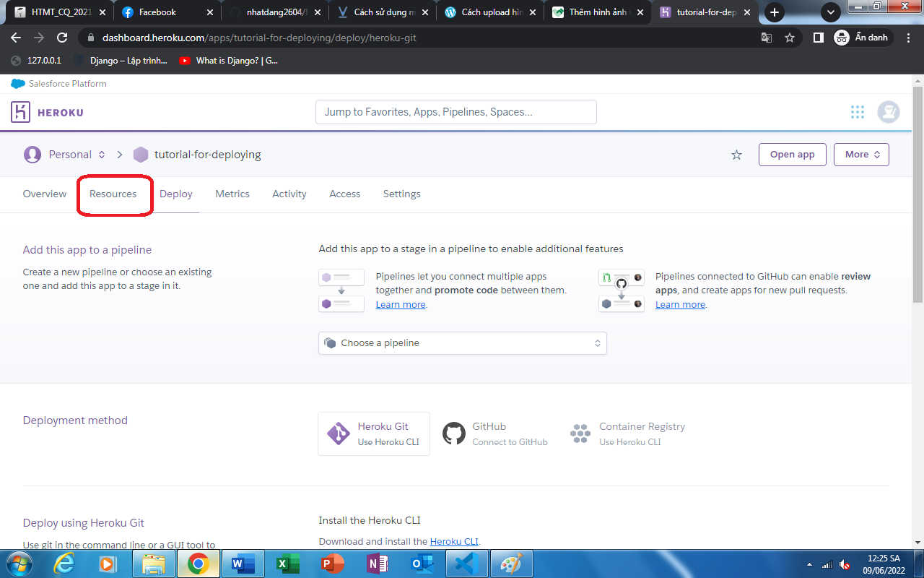
Task: Open the user avatar account menu
Action: pos(889,112)
